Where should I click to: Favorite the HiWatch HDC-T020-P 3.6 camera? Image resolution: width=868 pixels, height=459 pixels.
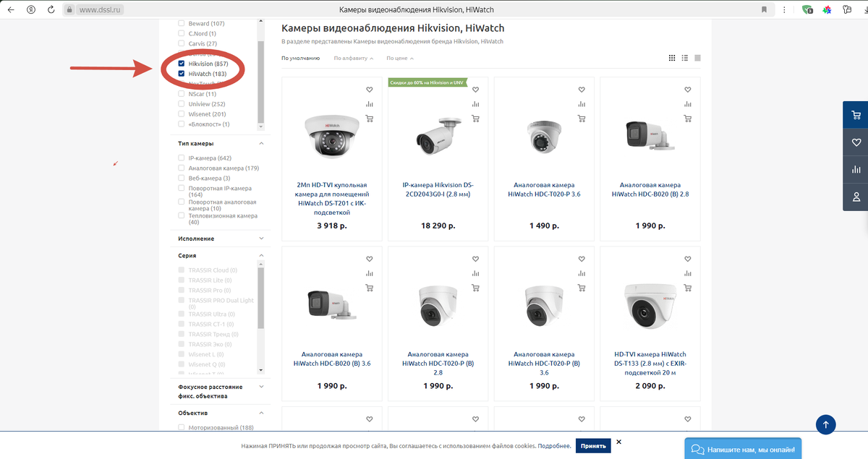coord(582,90)
